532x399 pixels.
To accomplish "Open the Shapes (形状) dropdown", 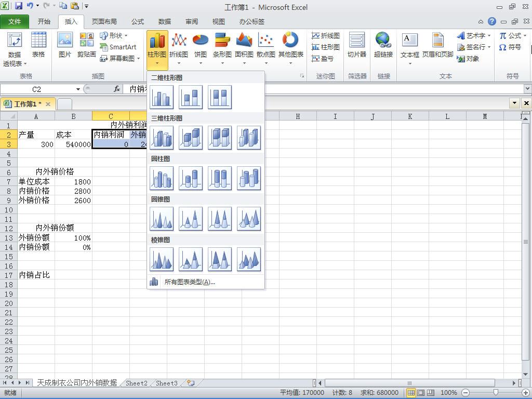I will click(114, 36).
